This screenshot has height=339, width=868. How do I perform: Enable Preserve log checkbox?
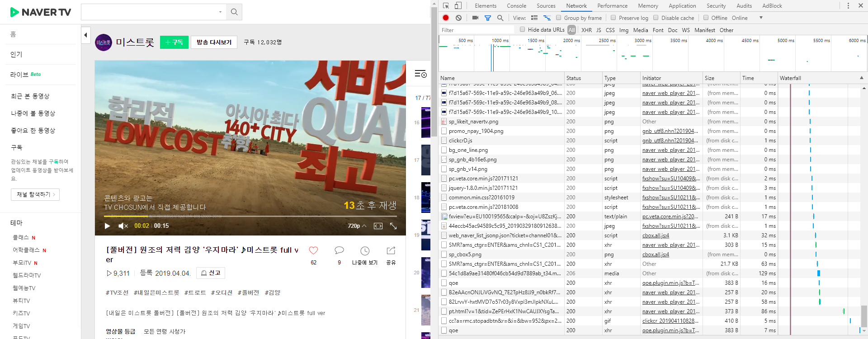[613, 18]
